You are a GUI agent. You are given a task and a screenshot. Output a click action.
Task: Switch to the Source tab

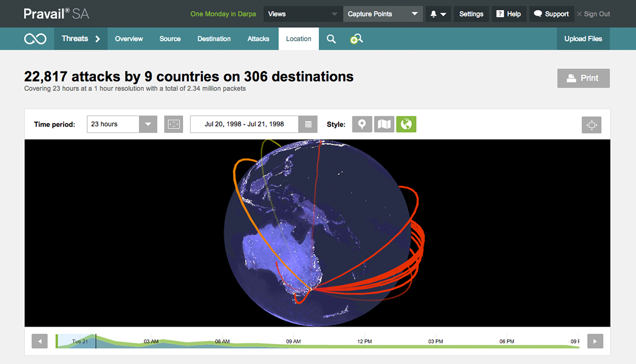click(x=170, y=39)
